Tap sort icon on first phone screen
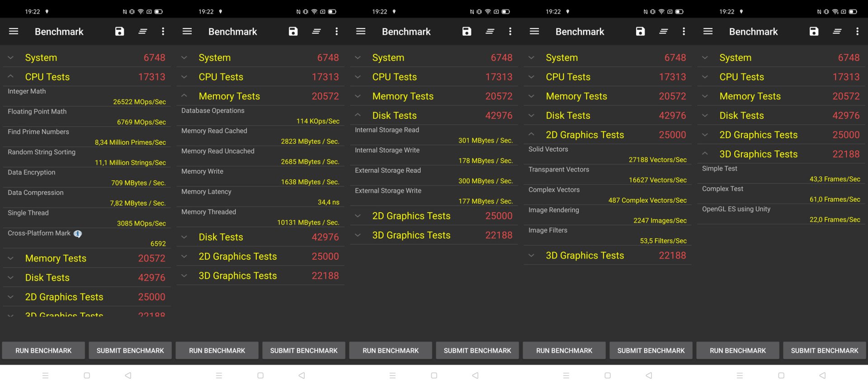Viewport: 868px width, 386px height. coord(143,31)
